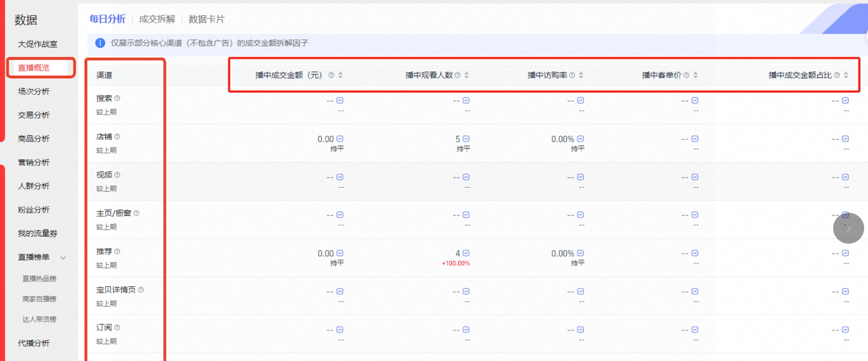The image size is (868, 361).
Task: Click the round next-arrow button at right
Action: point(848,228)
